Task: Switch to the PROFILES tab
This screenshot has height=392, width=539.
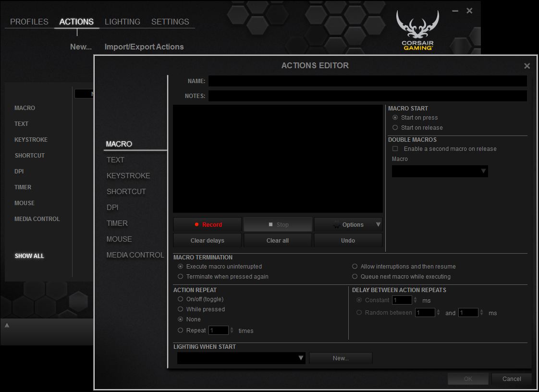Action: (x=29, y=22)
